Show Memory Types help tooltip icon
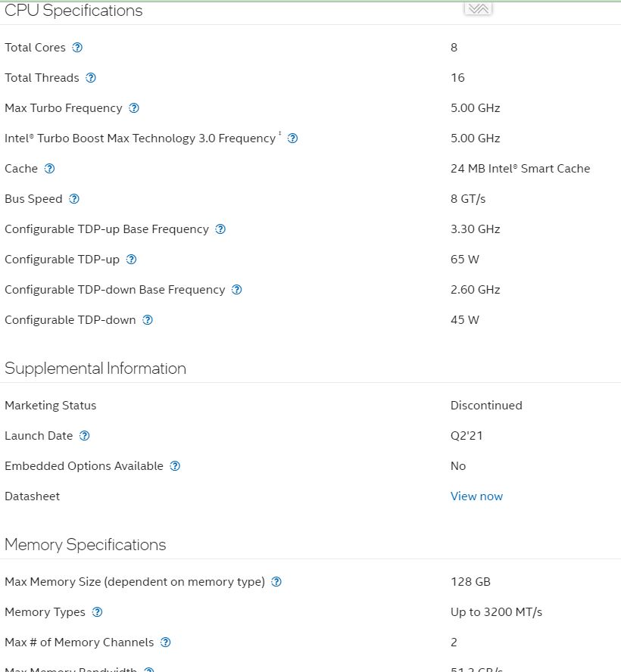The width and height of the screenshot is (621, 672). pos(97,612)
